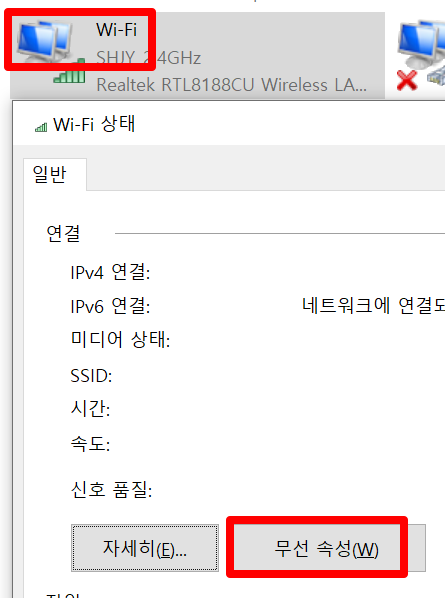
Task: Click the SHJY 2.4GHz network name
Action: (x=149, y=58)
